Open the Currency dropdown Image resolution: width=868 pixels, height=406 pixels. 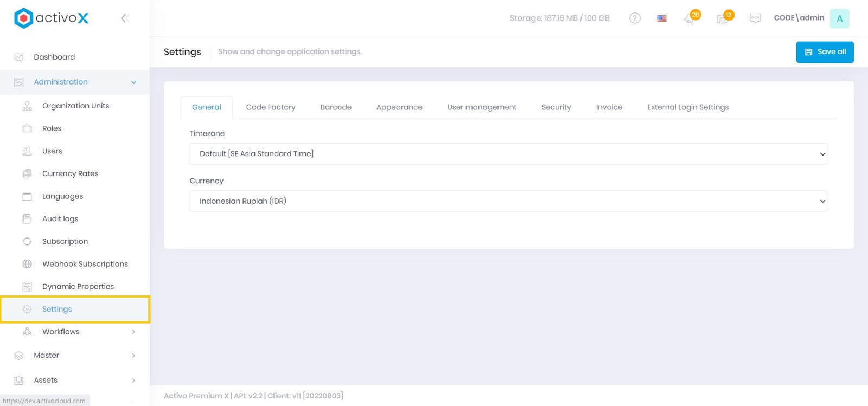coord(508,201)
